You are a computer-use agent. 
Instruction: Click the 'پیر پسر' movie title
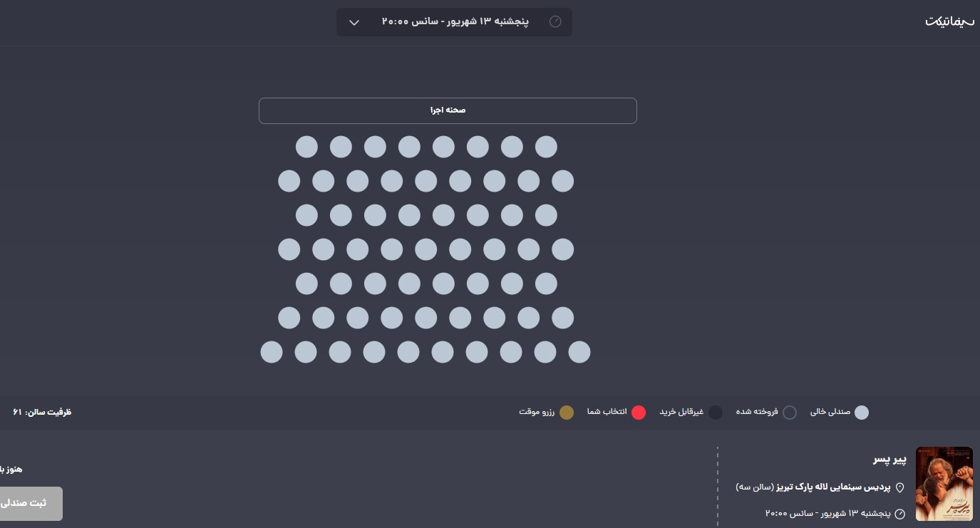[889, 460]
